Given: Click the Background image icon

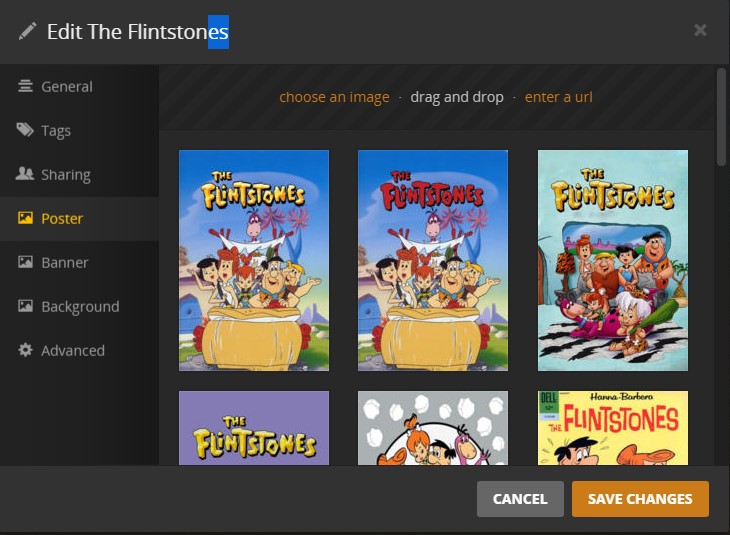Looking at the screenshot, I should click(25, 307).
